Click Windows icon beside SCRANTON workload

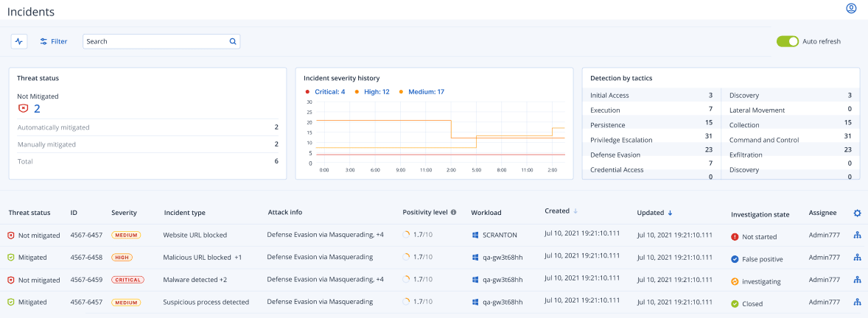pos(475,236)
